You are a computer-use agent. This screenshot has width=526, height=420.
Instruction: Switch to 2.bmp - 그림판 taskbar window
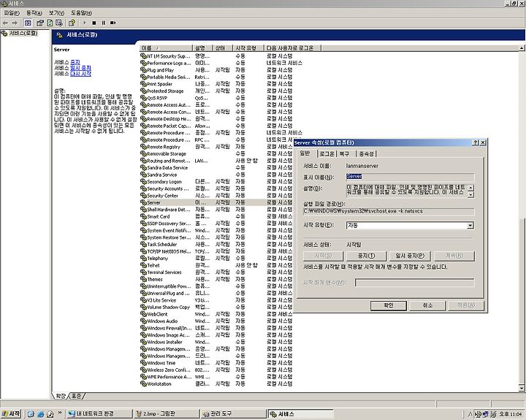(166, 414)
